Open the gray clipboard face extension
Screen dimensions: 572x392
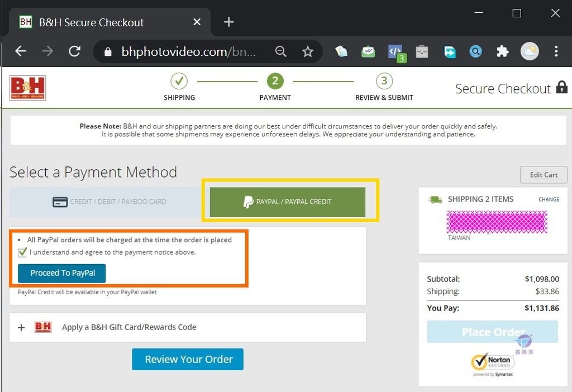[x=422, y=51]
